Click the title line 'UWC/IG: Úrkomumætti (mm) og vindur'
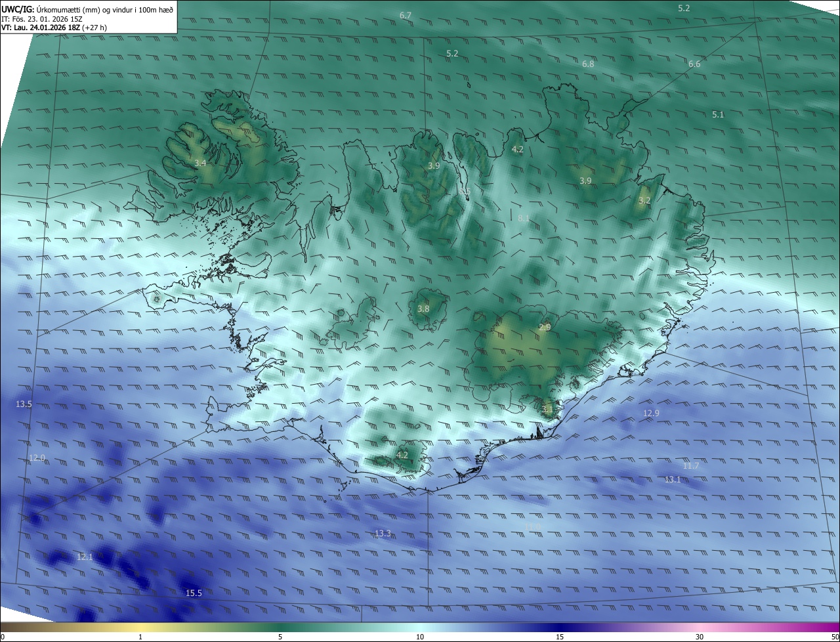This screenshot has height=642, width=840. (x=87, y=9)
